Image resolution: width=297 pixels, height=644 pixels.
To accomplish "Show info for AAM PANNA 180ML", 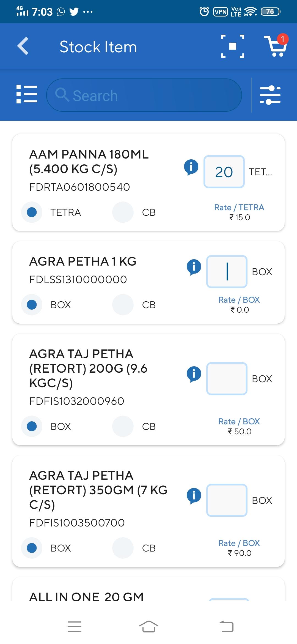I will pos(191,167).
